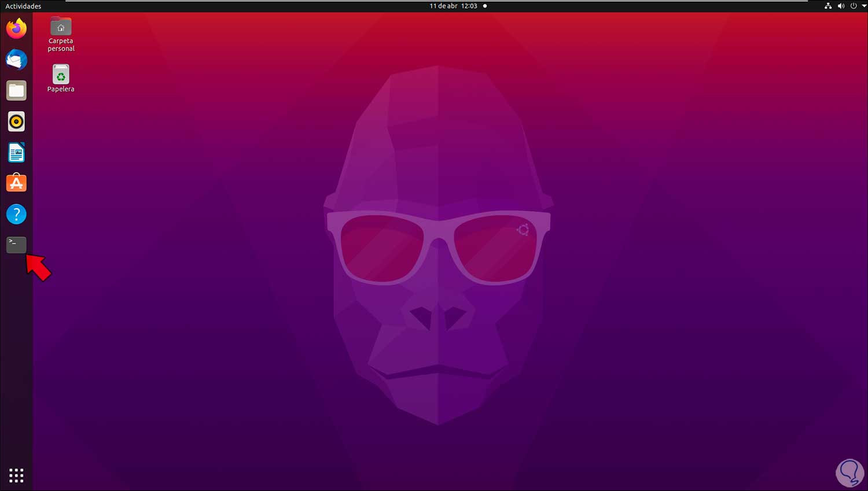The image size is (868, 491).
Task: Click the network status icon
Action: click(828, 6)
